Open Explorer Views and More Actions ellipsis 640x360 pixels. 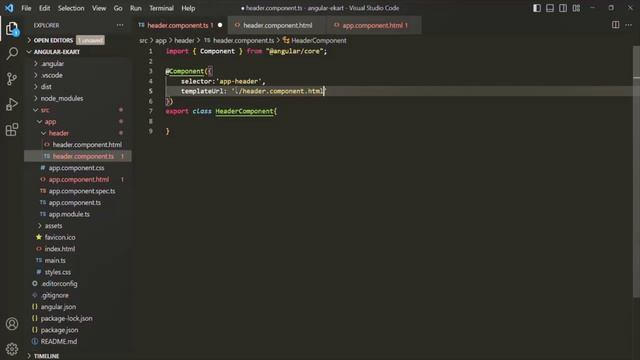[x=120, y=25]
